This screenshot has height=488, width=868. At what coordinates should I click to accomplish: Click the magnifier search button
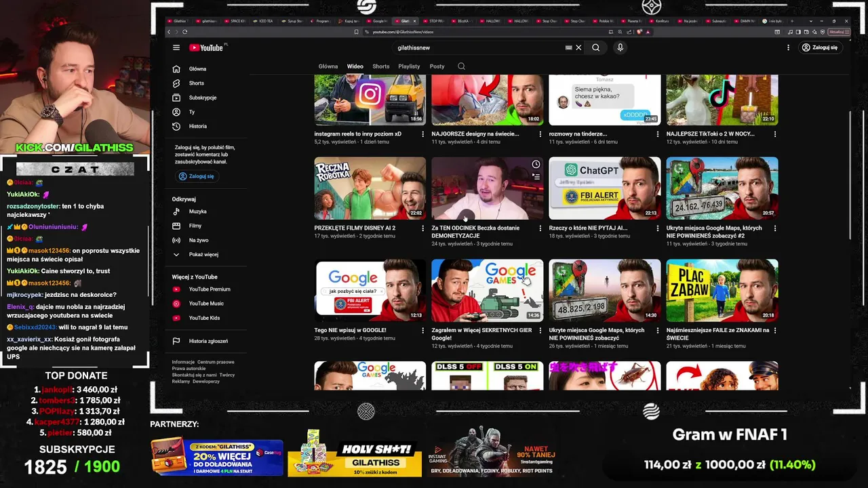595,47
